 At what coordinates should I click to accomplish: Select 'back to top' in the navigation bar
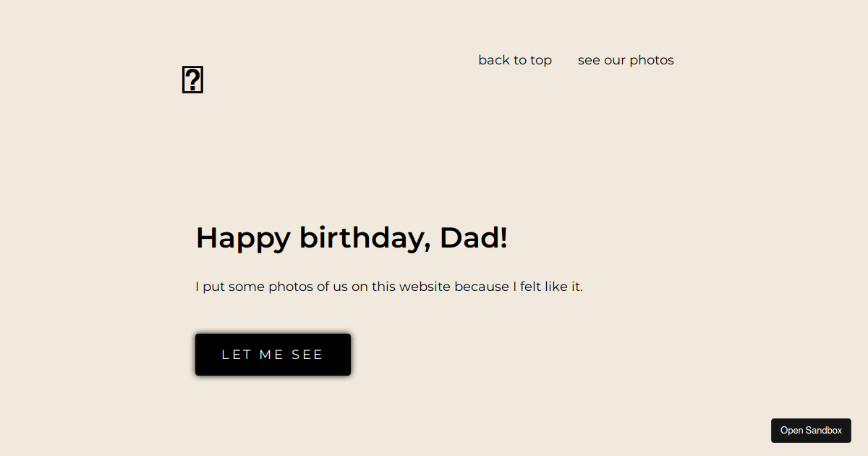tap(515, 60)
